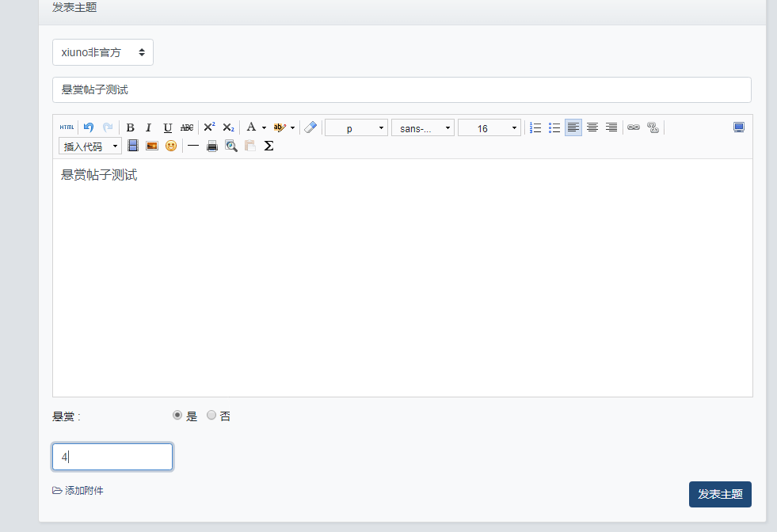Select the 否 bounty radio button
This screenshot has width=777, height=532.
(211, 415)
